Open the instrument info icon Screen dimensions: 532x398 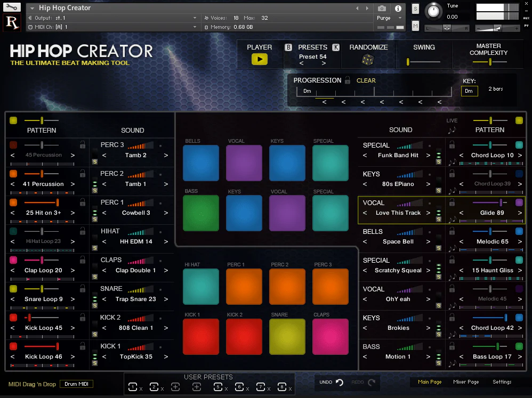point(398,9)
